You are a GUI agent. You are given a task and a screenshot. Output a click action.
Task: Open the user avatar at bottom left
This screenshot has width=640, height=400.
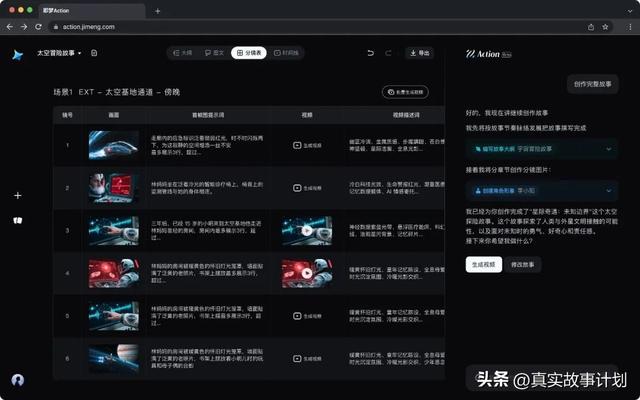pos(18,380)
